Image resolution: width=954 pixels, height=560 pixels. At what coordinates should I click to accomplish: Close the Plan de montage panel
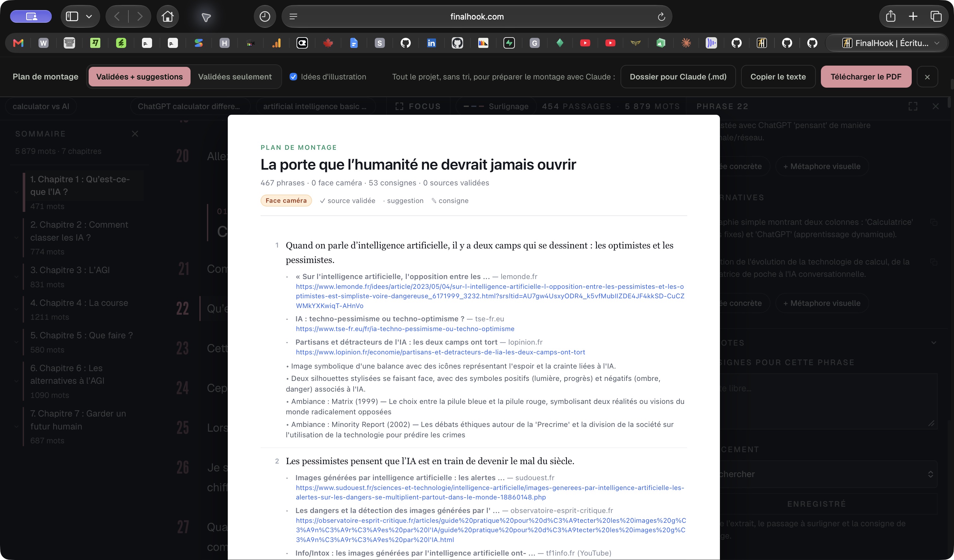[x=927, y=77]
